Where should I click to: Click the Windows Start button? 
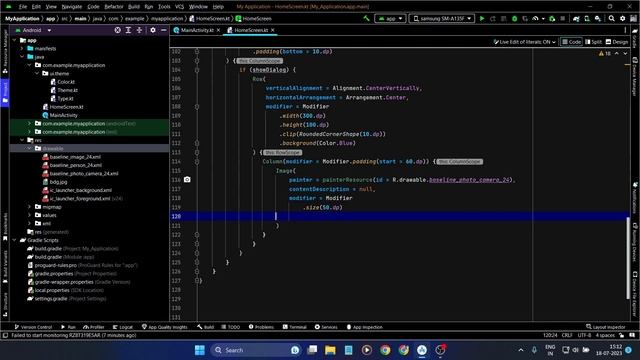pos(200,350)
